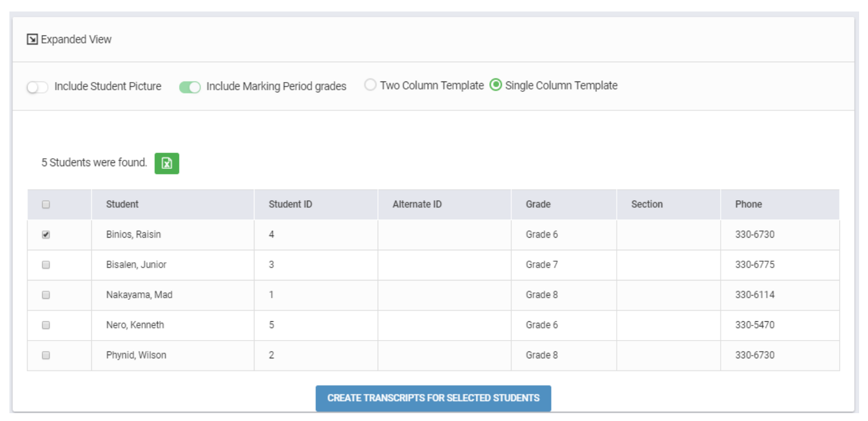Check the select-all header checkbox

46,205
